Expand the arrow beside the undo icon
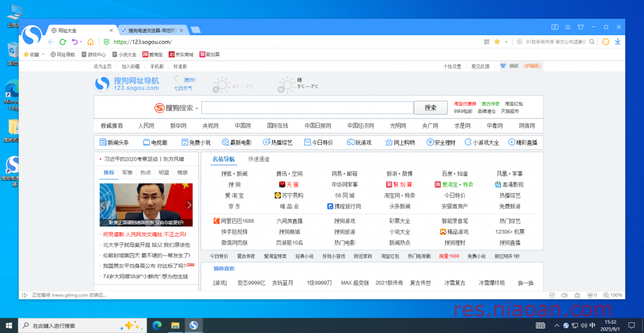 pyautogui.click(x=81, y=42)
